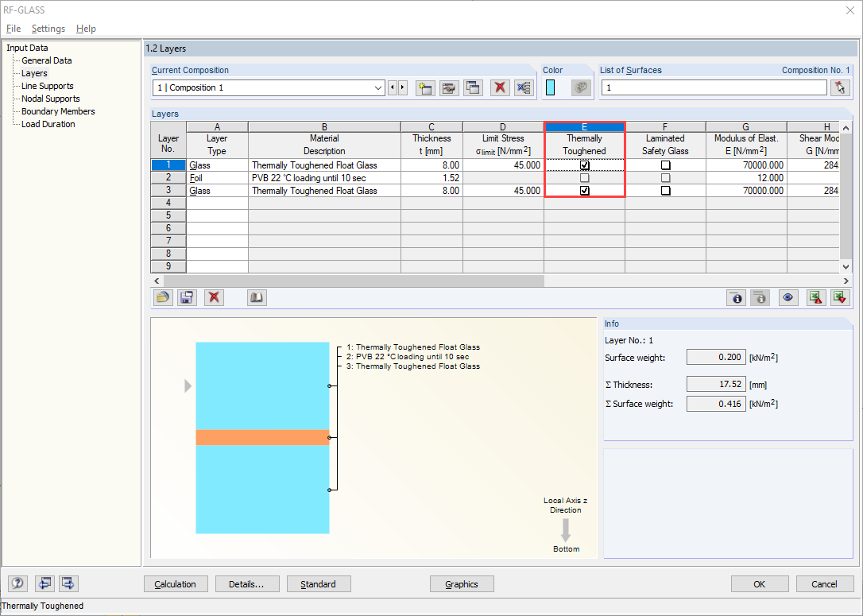Click the Σ Thickness 17.52 value field
Viewport: 863px width, 616px height.
click(x=717, y=384)
